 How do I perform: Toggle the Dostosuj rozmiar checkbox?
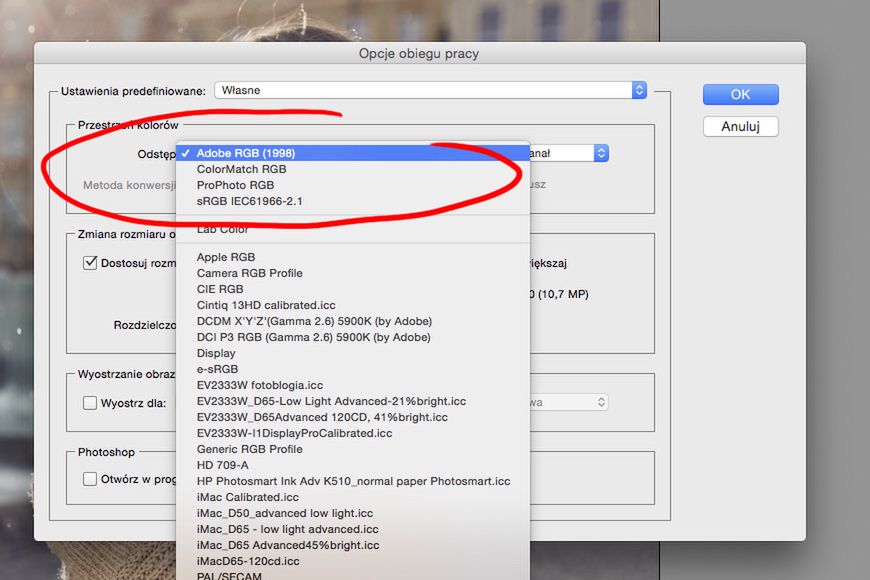tap(90, 263)
